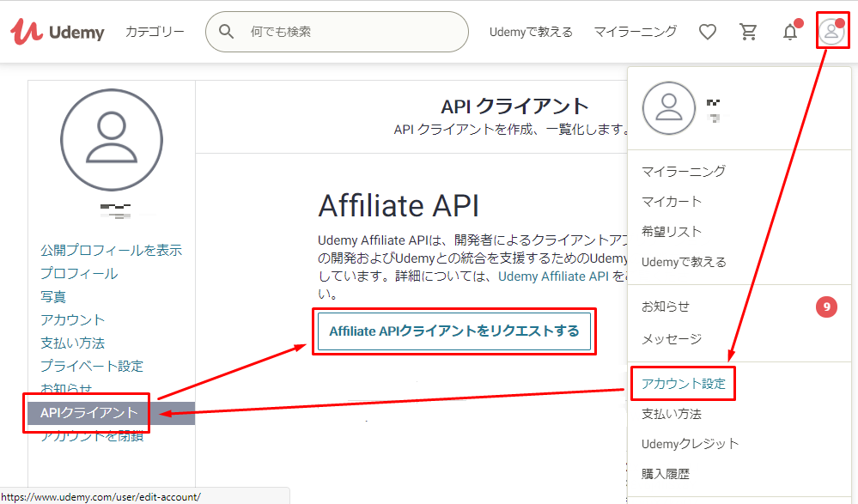Click the API クライアント page title

[x=514, y=106]
